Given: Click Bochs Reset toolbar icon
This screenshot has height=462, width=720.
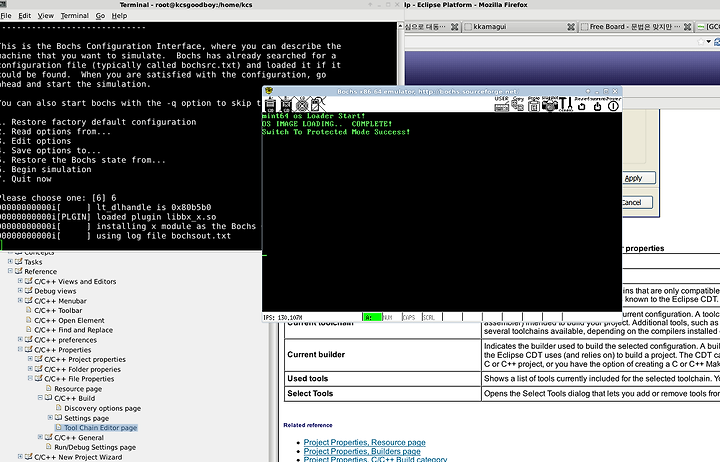Looking at the screenshot, I should click(x=581, y=104).
